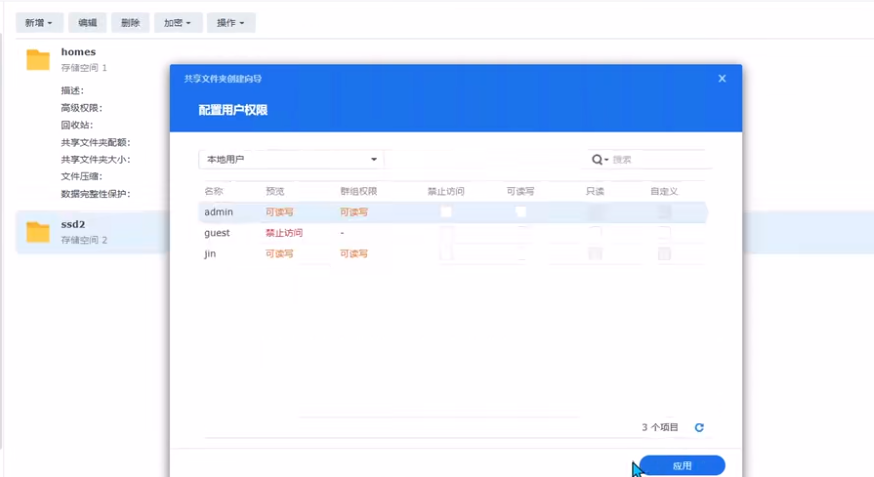Click the 存储空间 2 label under ssd2

pyautogui.click(x=84, y=240)
